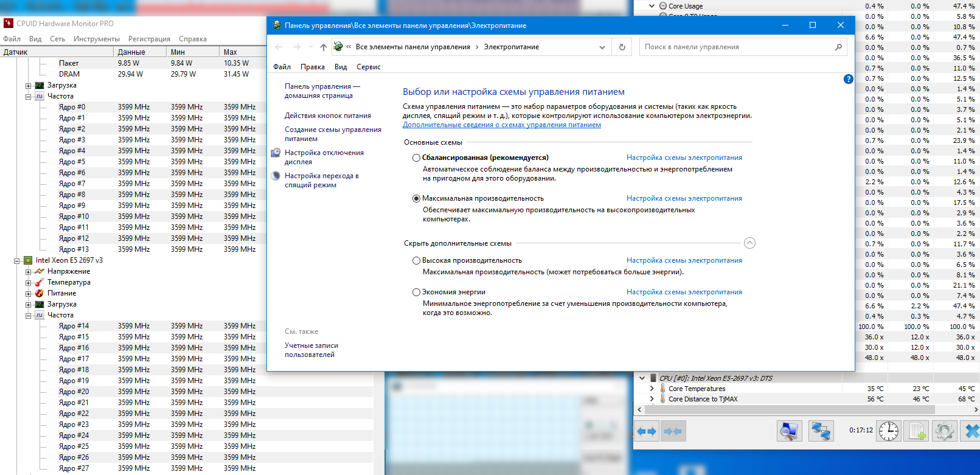Click the display icon beside Настройка отключения дисплея
Image resolution: width=980 pixels, height=475 pixels.
276,153
